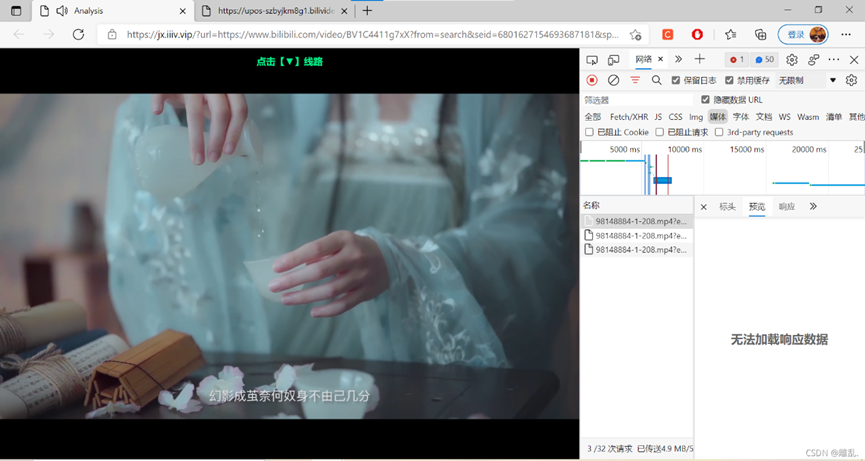Uncheck the 禁用缓存 checkbox

tap(729, 80)
